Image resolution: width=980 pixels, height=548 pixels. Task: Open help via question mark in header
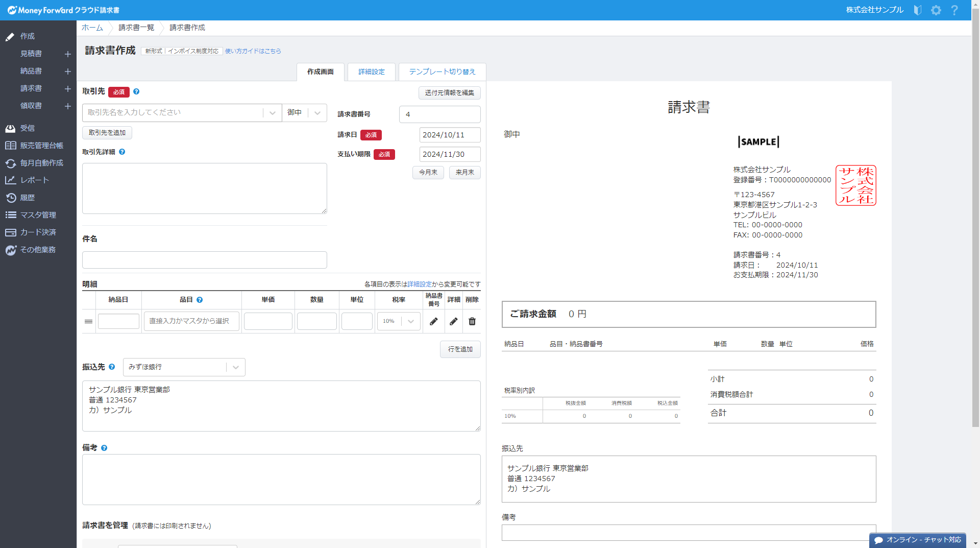click(x=954, y=10)
